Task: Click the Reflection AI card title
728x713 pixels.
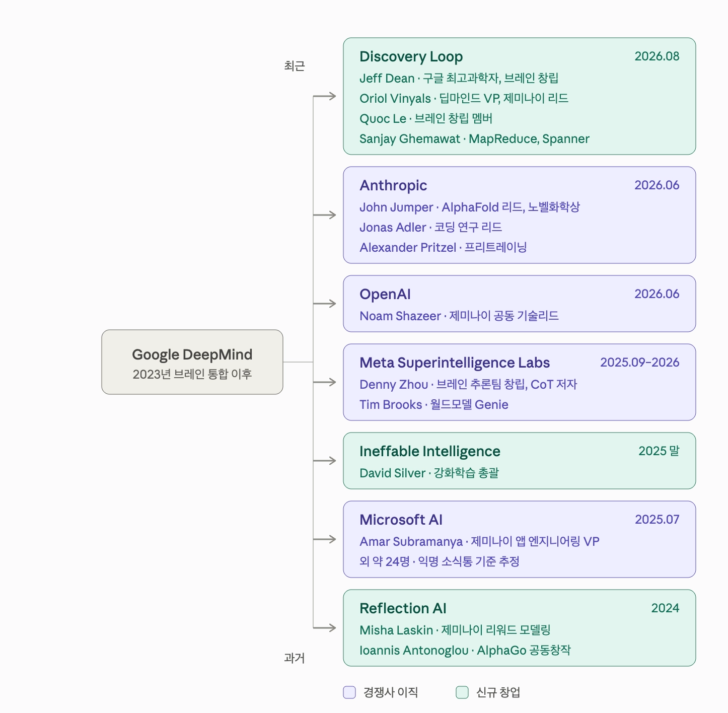Action: point(403,608)
